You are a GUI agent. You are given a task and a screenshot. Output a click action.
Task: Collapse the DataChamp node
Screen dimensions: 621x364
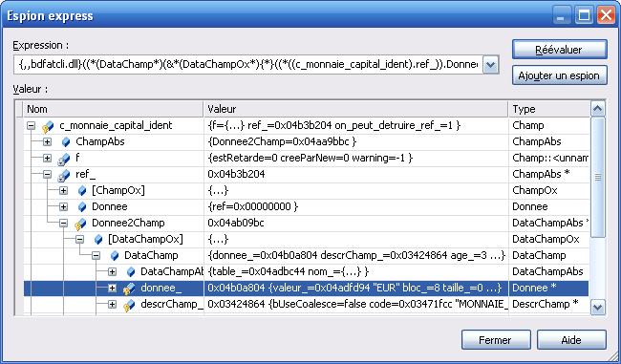96,255
